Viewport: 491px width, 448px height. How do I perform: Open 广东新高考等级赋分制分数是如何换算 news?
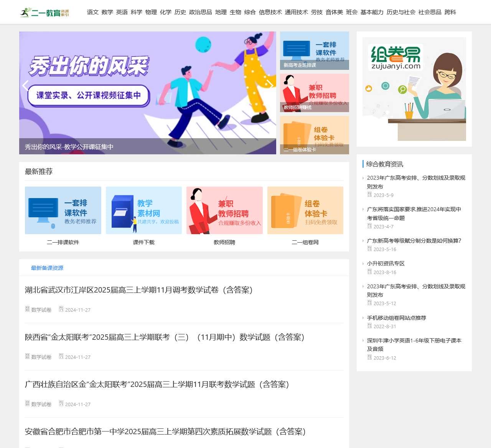(x=414, y=241)
